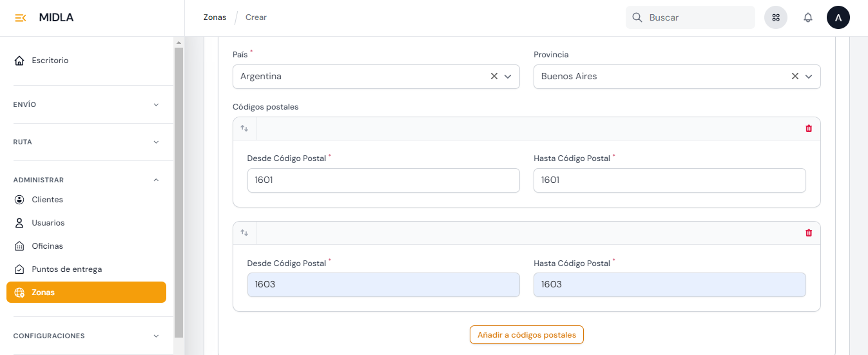The height and width of the screenshot is (355, 868).
Task: Navigate to the Zonas breadcrumb link
Action: pyautogui.click(x=215, y=17)
